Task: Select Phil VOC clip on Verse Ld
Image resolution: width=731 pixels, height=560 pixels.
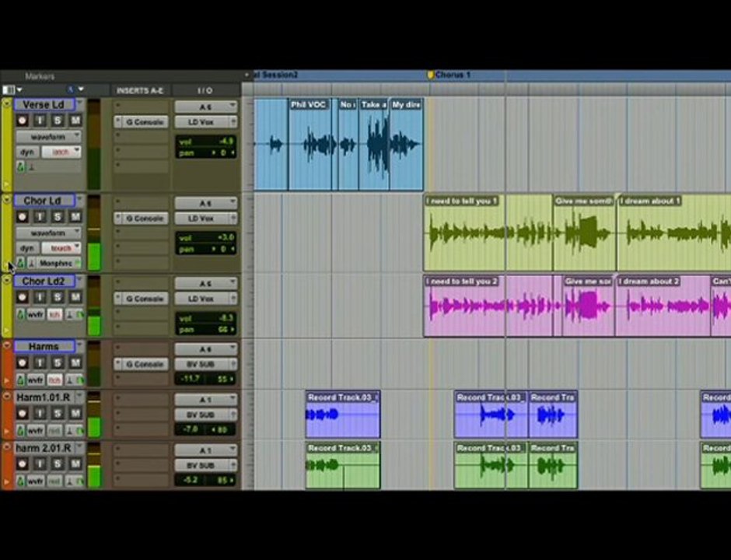Action: [310, 145]
